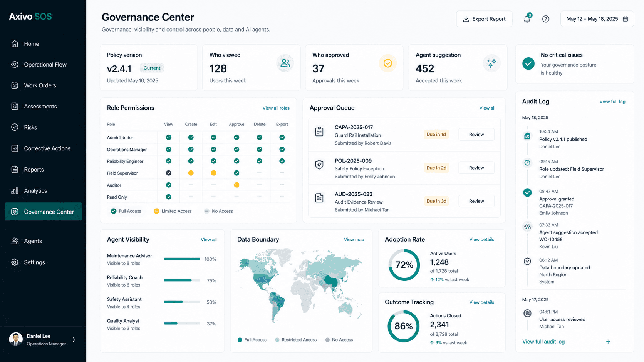This screenshot has width=644, height=362.
Task: Review the AUD-2025-023 request
Action: 476,201
